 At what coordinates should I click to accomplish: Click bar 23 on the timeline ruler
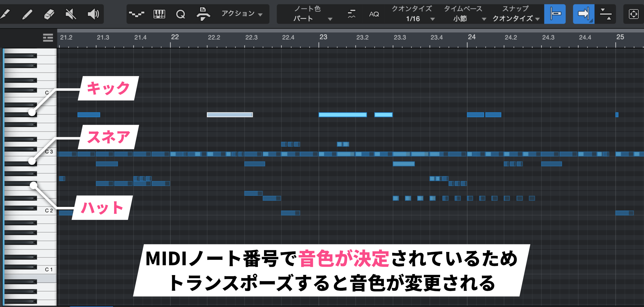323,37
